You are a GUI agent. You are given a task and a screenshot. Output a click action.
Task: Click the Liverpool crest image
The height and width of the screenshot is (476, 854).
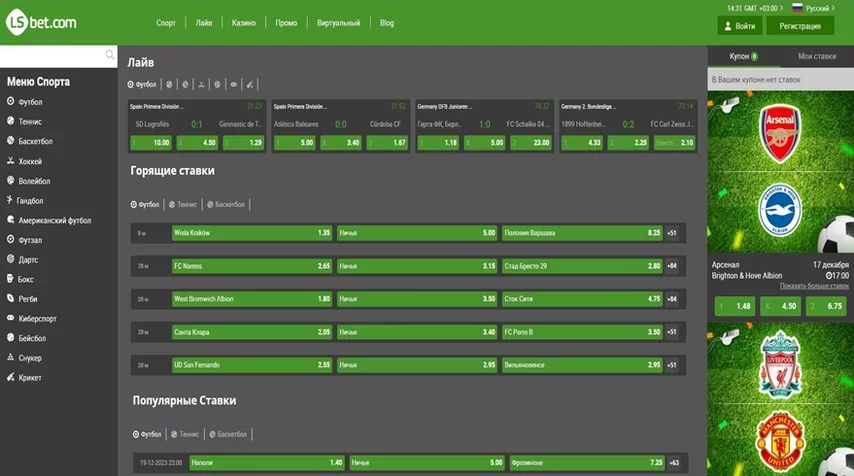click(x=780, y=364)
